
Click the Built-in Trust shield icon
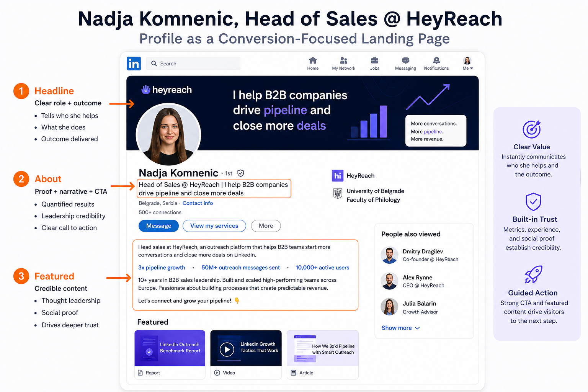pos(533,202)
